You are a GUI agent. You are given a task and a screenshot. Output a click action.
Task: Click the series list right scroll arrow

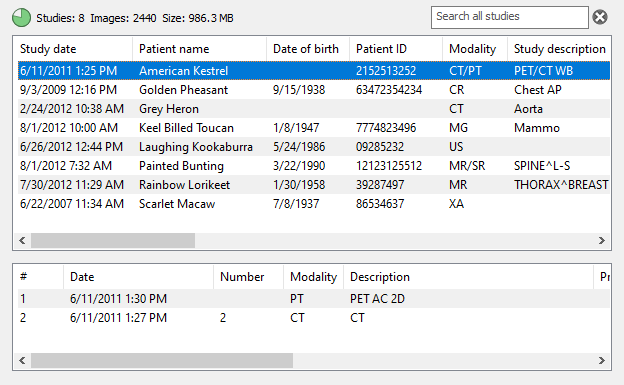click(602, 361)
